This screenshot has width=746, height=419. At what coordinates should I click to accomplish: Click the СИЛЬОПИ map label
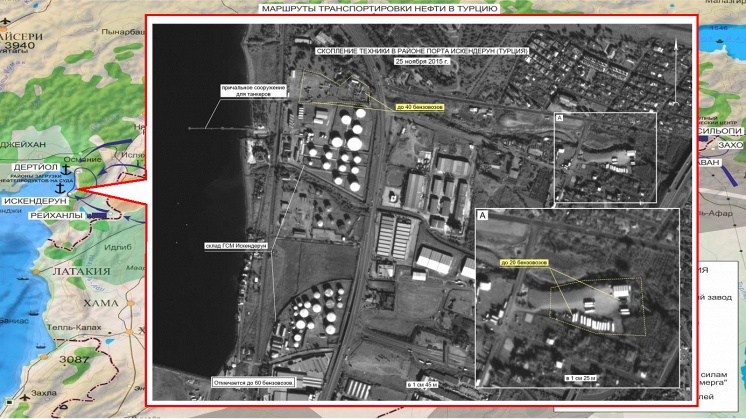pyautogui.click(x=720, y=131)
